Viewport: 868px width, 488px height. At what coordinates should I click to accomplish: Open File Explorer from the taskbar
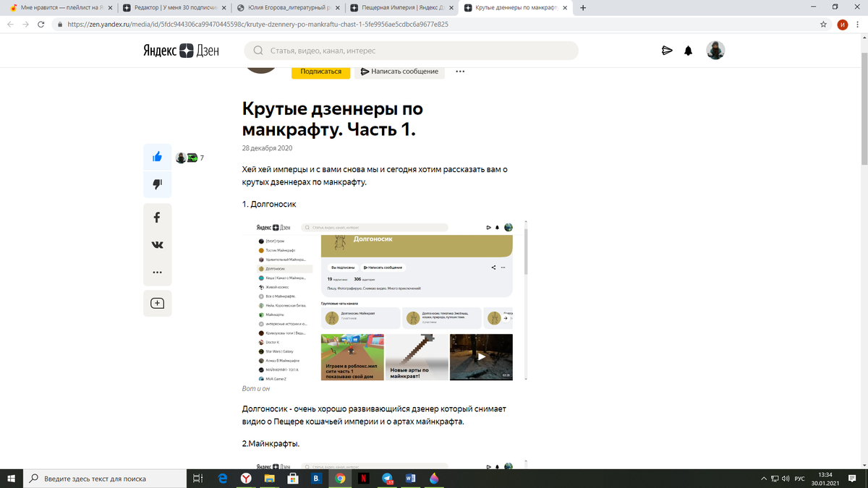(x=269, y=478)
